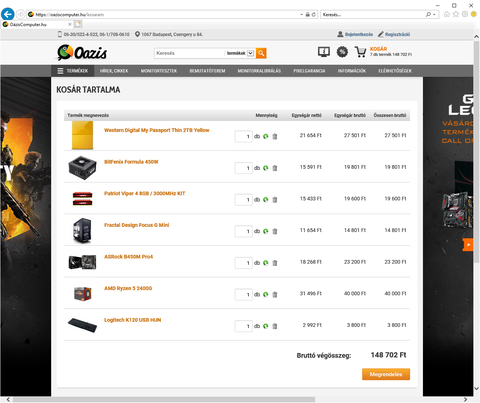Click the browser address bar
Image resolution: width=480 pixels, height=403 pixels.
[x=163, y=15]
